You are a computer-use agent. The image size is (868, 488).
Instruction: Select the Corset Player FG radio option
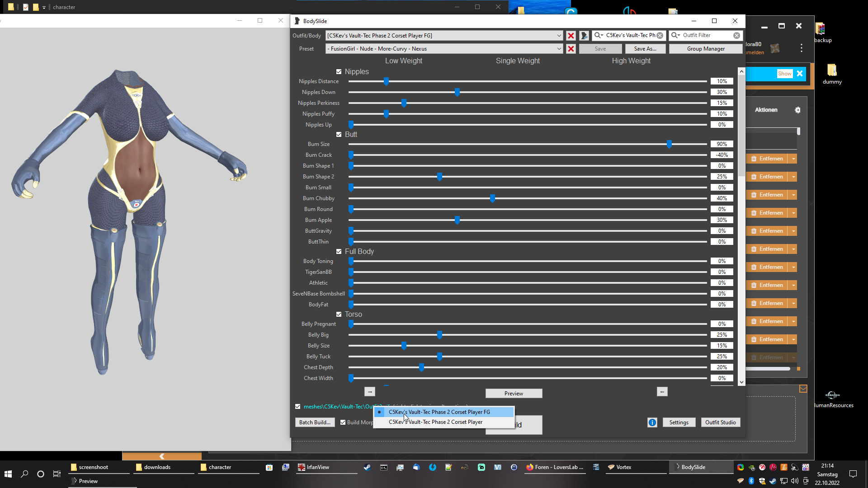click(444, 412)
